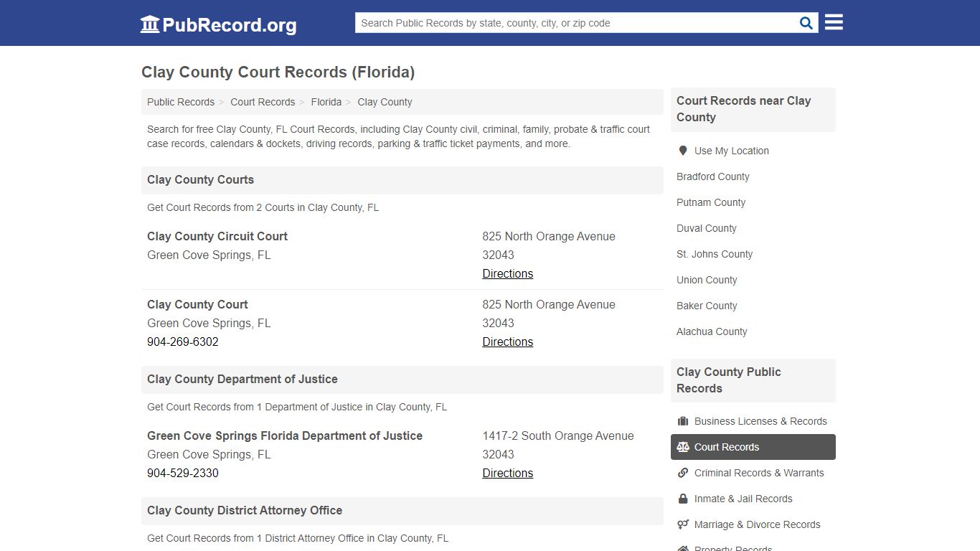Image resolution: width=980 pixels, height=551 pixels.
Task: Click the PubRecord.org building logo icon
Action: [x=150, y=24]
